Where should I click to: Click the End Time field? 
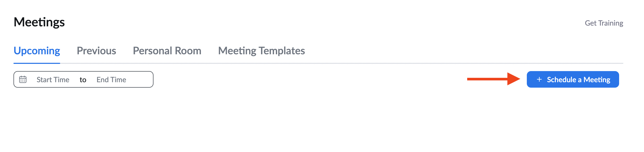click(x=111, y=80)
